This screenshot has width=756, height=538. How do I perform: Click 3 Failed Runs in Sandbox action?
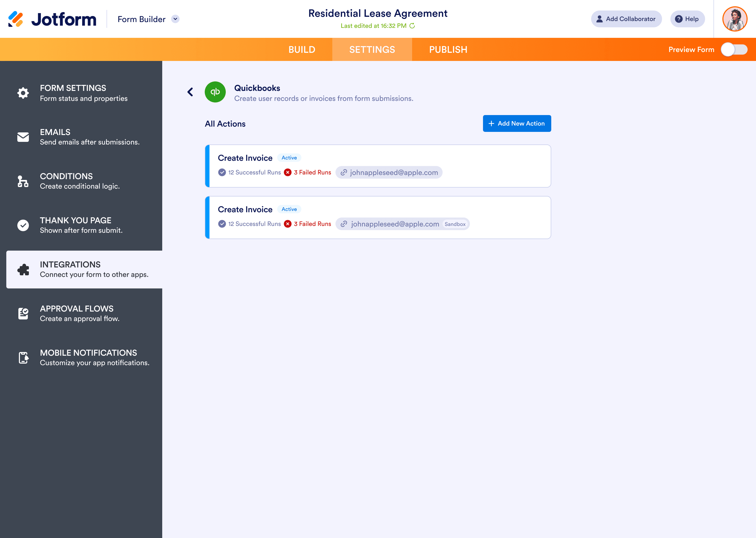312,224
